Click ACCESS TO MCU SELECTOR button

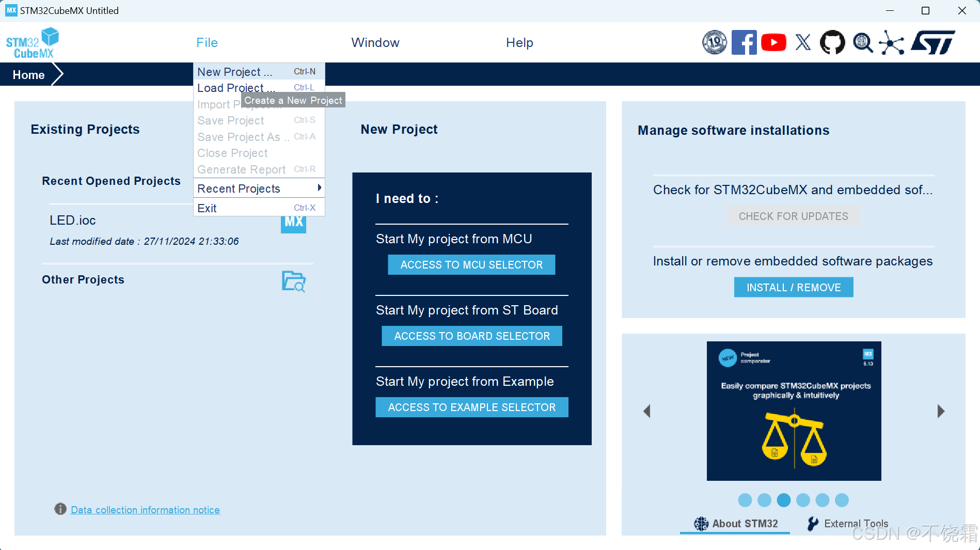point(471,264)
